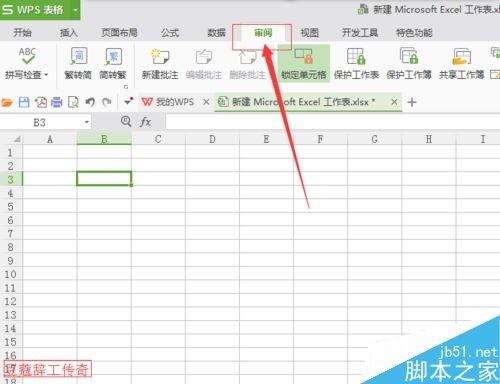Add a new document tab with plus button

412,102
